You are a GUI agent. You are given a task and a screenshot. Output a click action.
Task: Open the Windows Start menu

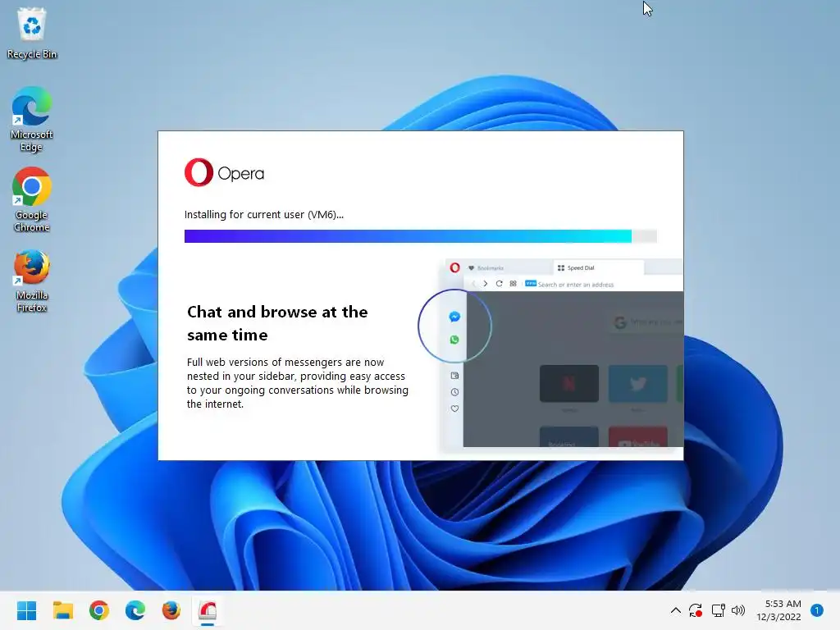click(27, 610)
